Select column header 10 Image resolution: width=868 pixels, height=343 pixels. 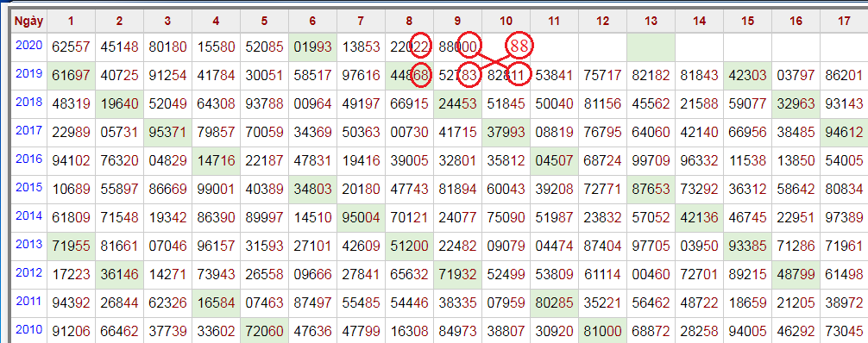[x=506, y=21]
